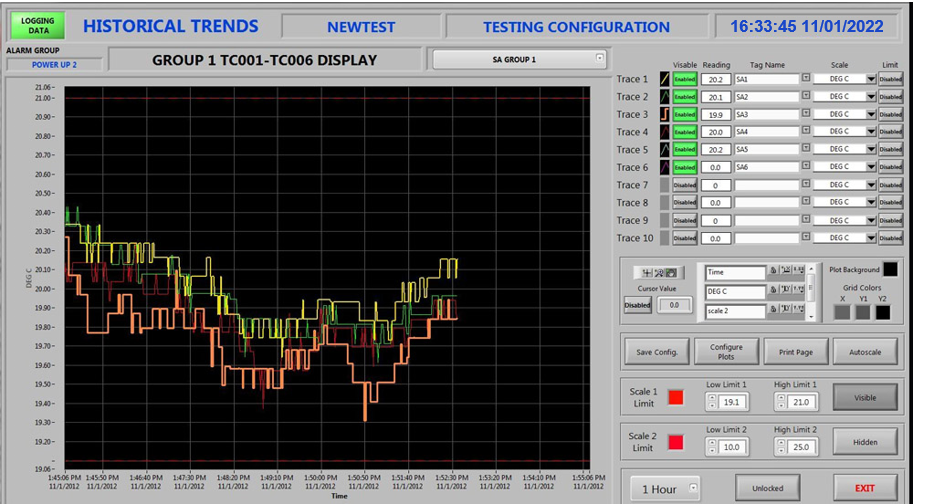Click the High Limit 1 value field
The image size is (928, 504).
[800, 402]
